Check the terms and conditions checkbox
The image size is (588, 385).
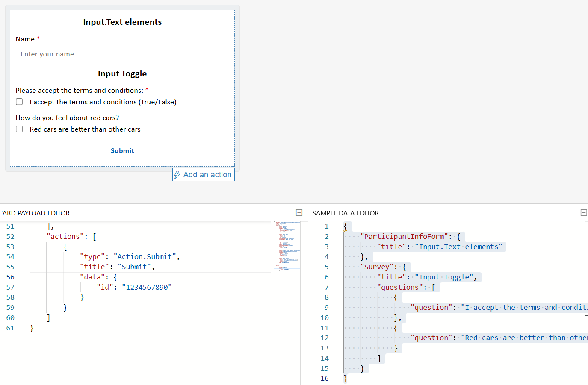19,101
